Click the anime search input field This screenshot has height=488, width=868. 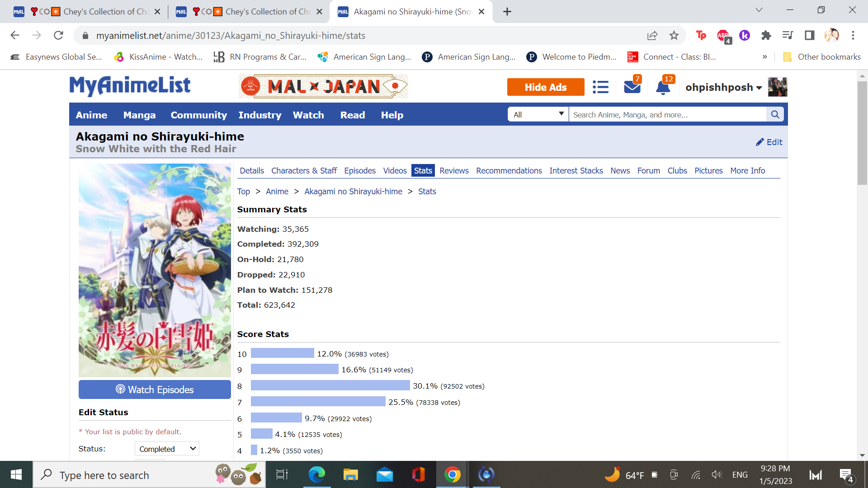(668, 115)
